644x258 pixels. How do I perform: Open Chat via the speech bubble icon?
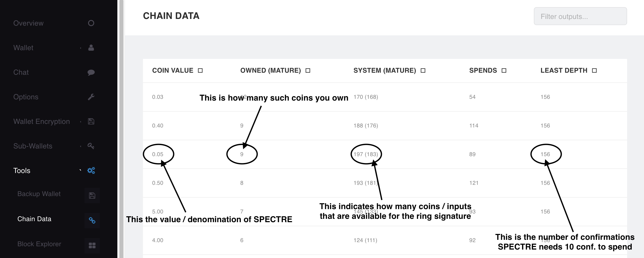coord(91,72)
